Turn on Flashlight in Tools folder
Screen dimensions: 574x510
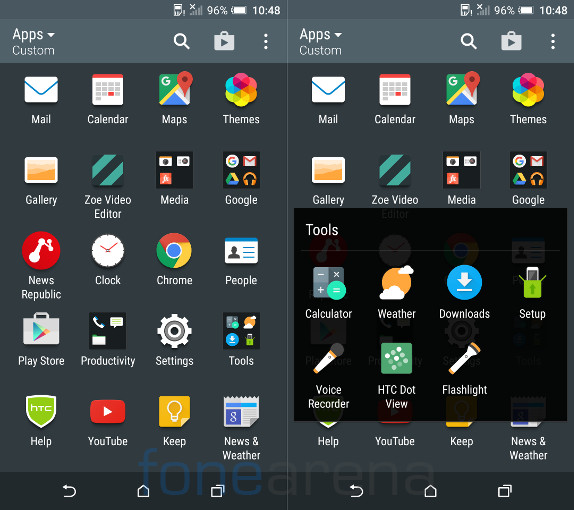coord(464,359)
